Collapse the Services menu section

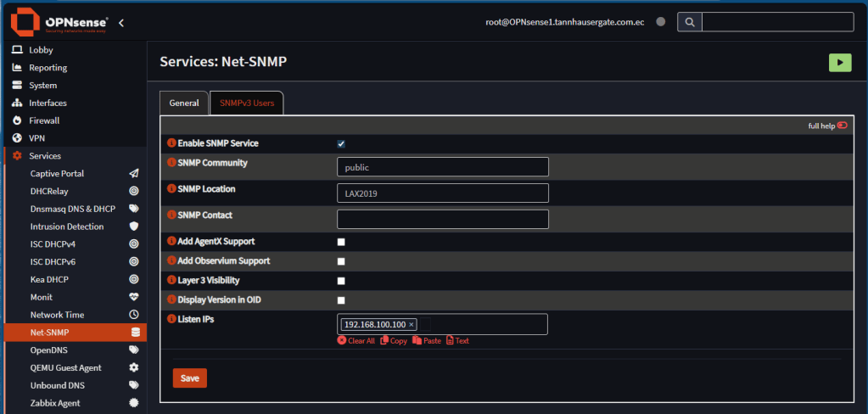(44, 156)
